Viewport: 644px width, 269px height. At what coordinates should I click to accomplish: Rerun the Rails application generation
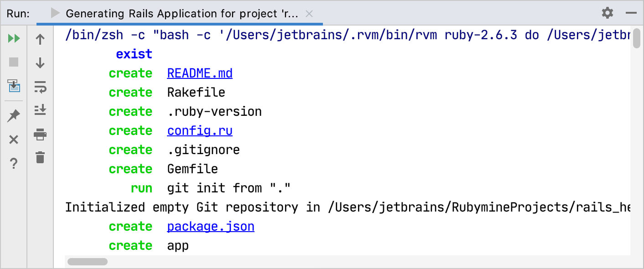[x=14, y=38]
